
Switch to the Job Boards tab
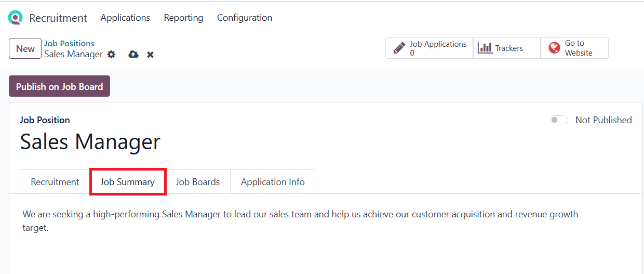click(197, 181)
